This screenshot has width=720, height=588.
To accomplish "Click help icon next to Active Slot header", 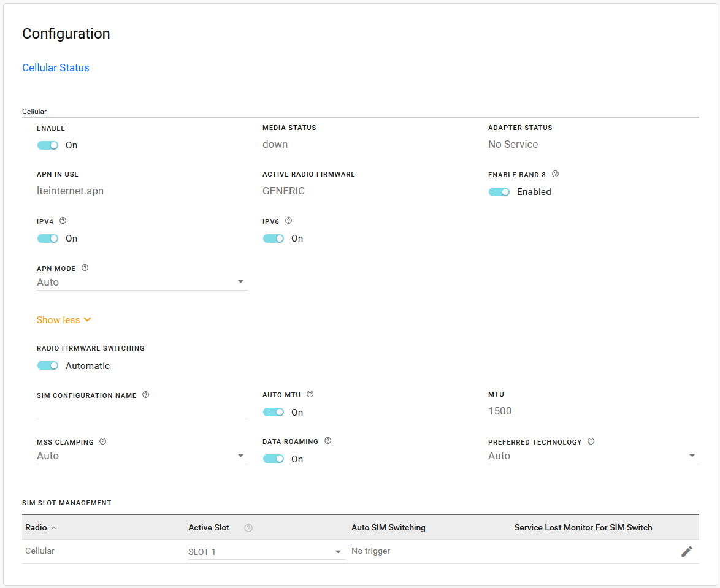I will point(248,528).
